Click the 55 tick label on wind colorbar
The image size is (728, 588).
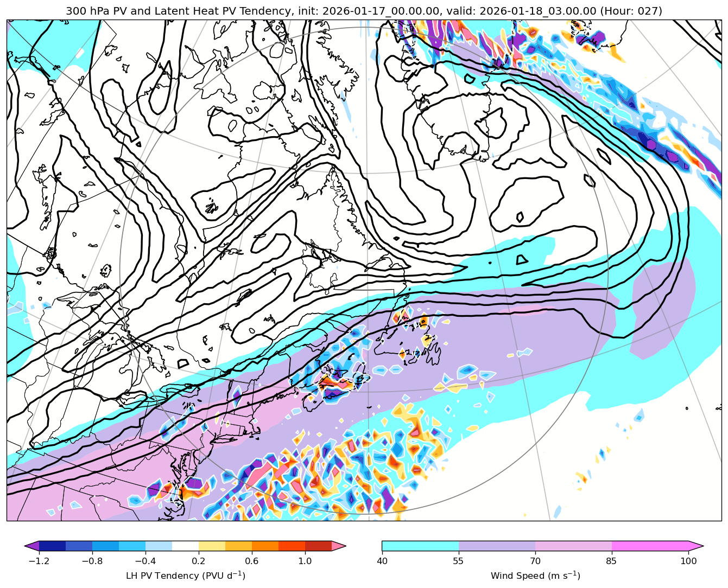[x=459, y=561]
